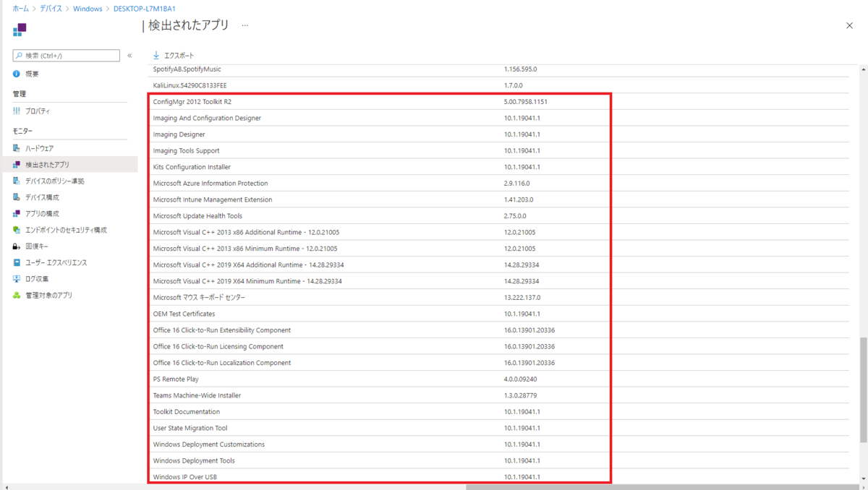Click the magnifier icon in search box
This screenshot has height=490, width=868.
(x=20, y=56)
